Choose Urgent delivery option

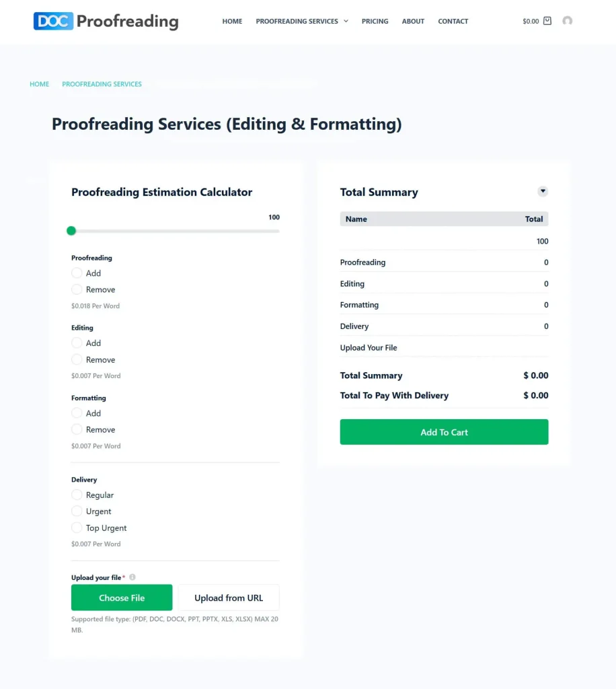tap(77, 511)
